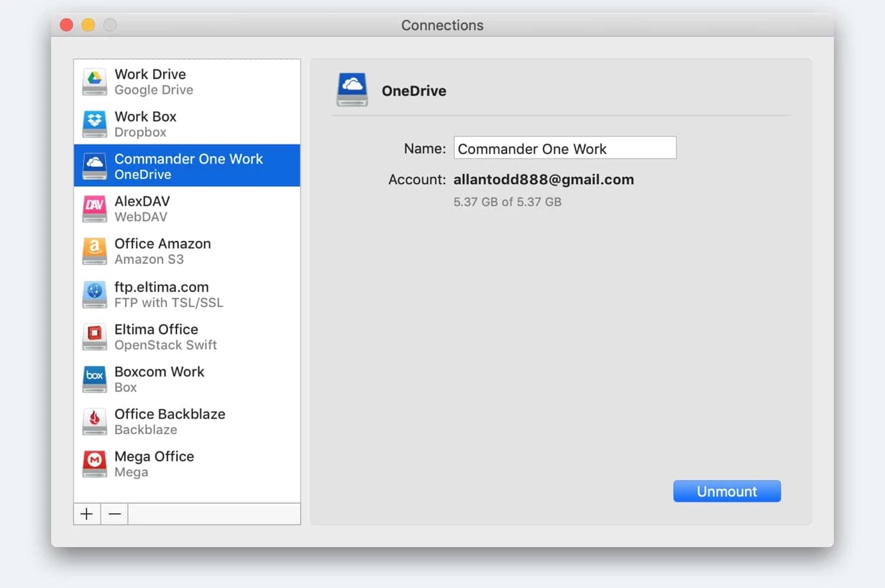Image resolution: width=885 pixels, height=588 pixels.
Task: Click the OpenStack Swift subtitle text
Action: tap(166, 345)
